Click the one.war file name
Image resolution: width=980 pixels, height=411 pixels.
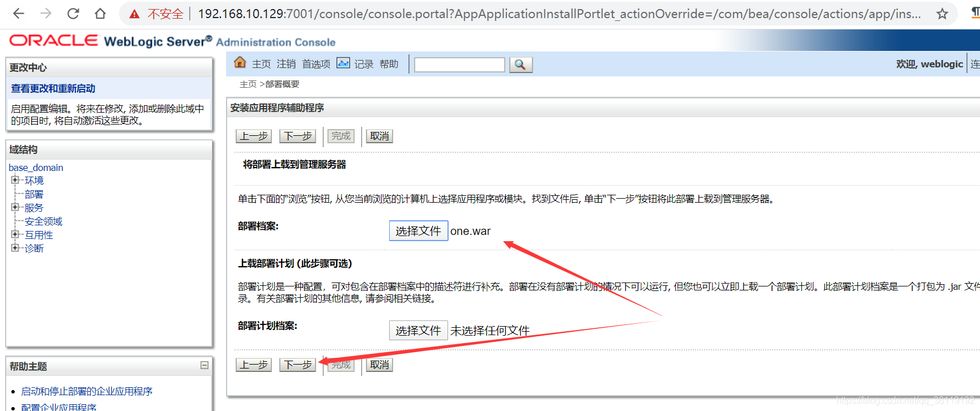point(470,231)
